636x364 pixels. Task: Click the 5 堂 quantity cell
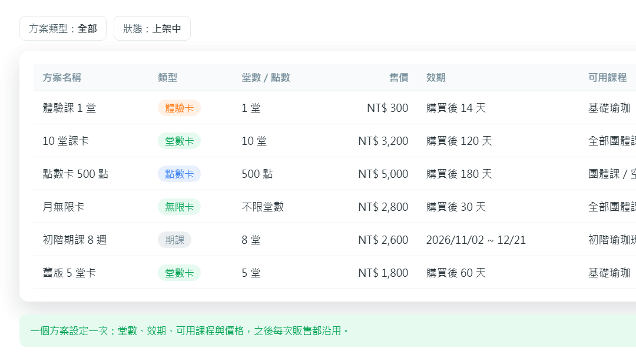point(251,273)
